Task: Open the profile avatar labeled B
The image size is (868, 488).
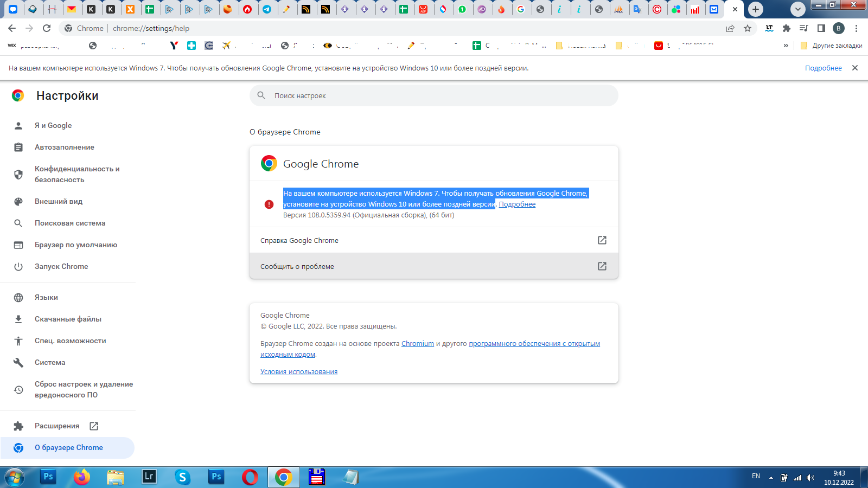Action: click(839, 28)
